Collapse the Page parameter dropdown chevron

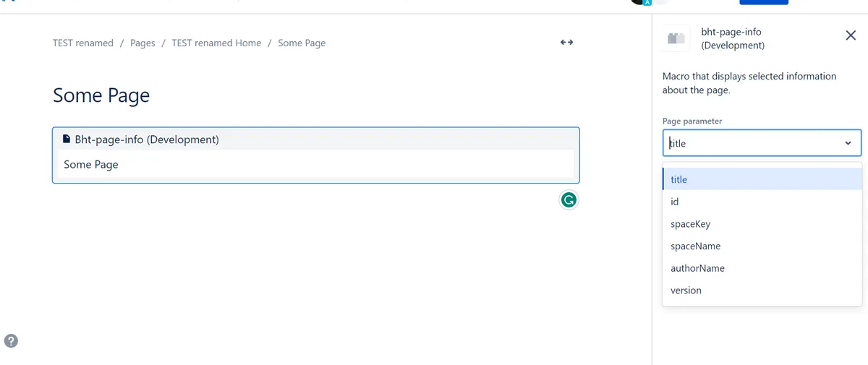[x=848, y=143]
